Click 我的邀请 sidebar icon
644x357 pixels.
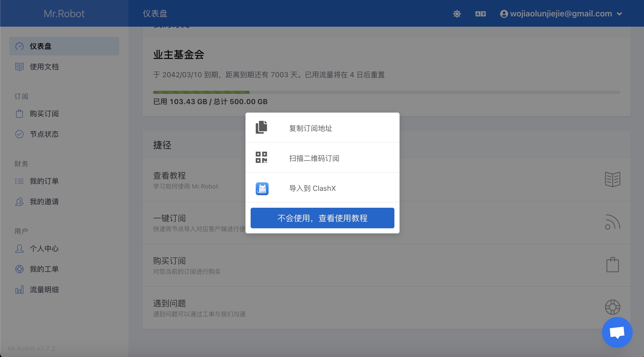click(x=19, y=202)
